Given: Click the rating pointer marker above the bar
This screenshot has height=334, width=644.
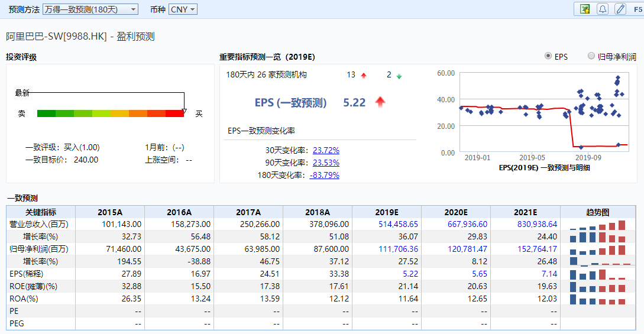Looking at the screenshot, I should tap(184, 111).
